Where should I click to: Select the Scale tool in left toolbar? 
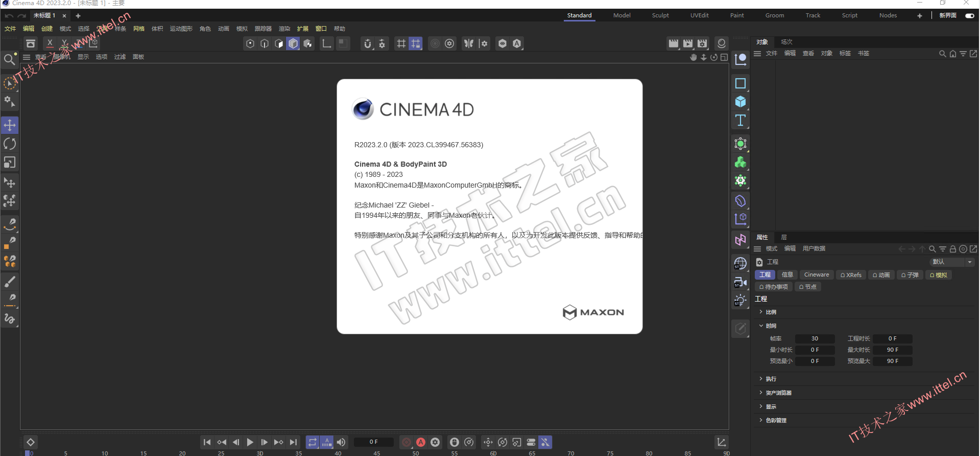[x=10, y=162]
